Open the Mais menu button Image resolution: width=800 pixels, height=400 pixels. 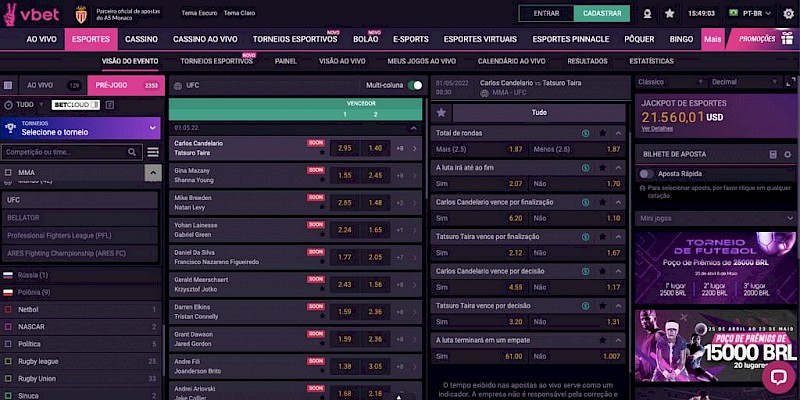[x=712, y=39]
